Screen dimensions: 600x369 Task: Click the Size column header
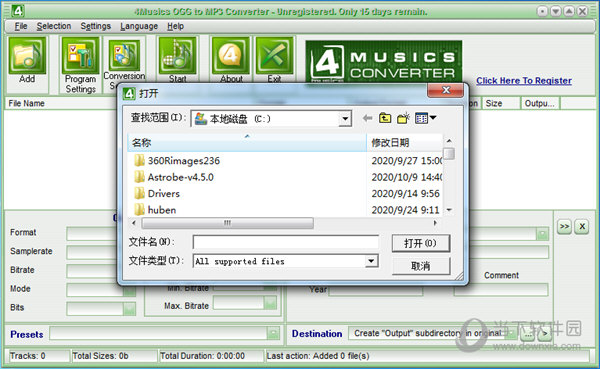click(x=501, y=103)
